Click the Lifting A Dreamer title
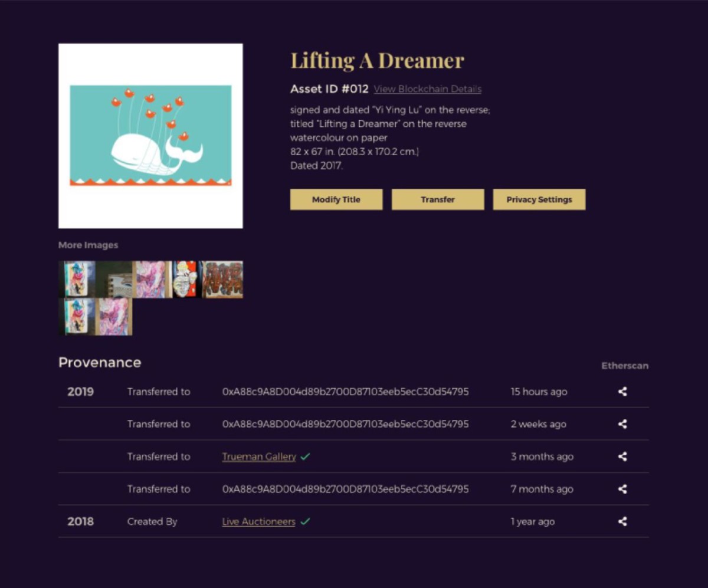Image resolution: width=708 pixels, height=588 pixels. click(x=377, y=60)
